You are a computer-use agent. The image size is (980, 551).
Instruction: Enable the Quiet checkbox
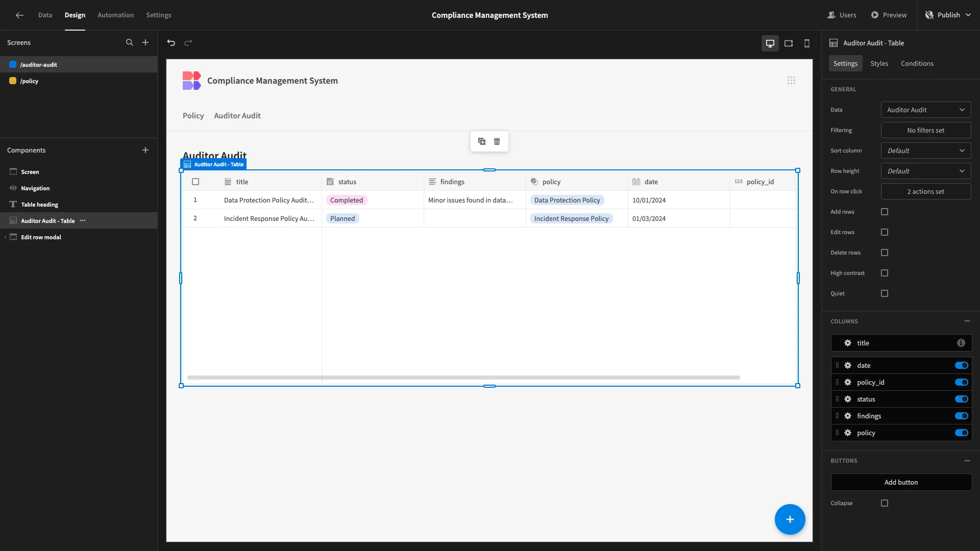tap(885, 293)
